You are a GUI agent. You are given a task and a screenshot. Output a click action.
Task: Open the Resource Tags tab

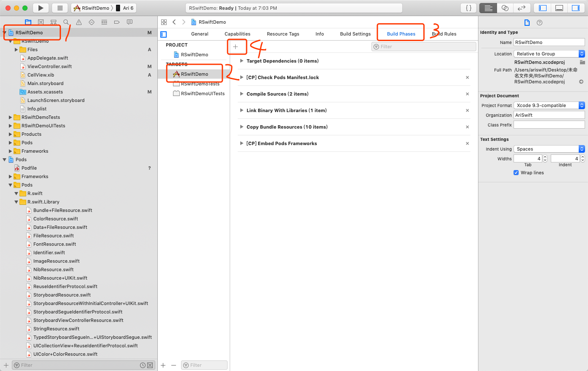(x=283, y=34)
